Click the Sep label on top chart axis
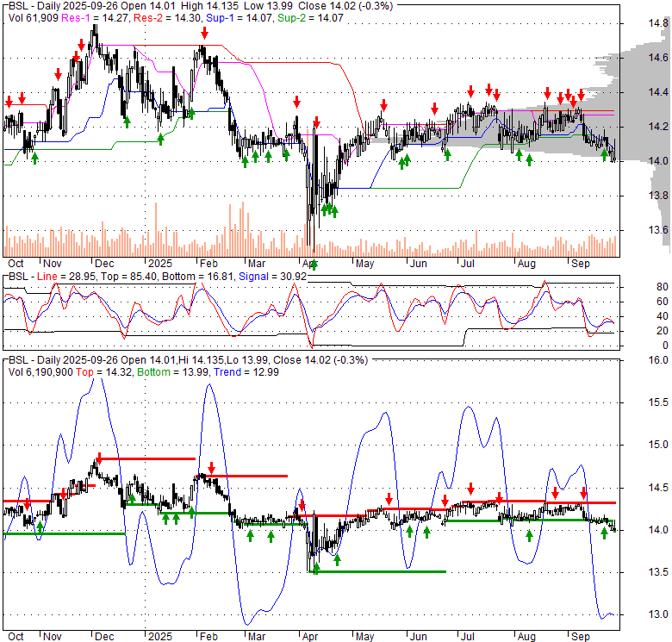Viewport: 672px width, 642px height. click(581, 263)
